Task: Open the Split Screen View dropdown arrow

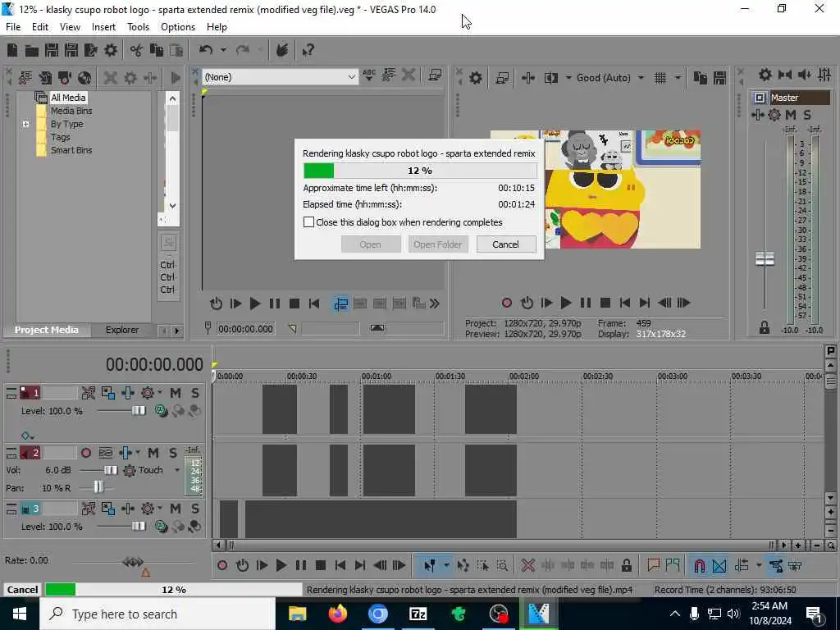Action: pyautogui.click(x=568, y=78)
